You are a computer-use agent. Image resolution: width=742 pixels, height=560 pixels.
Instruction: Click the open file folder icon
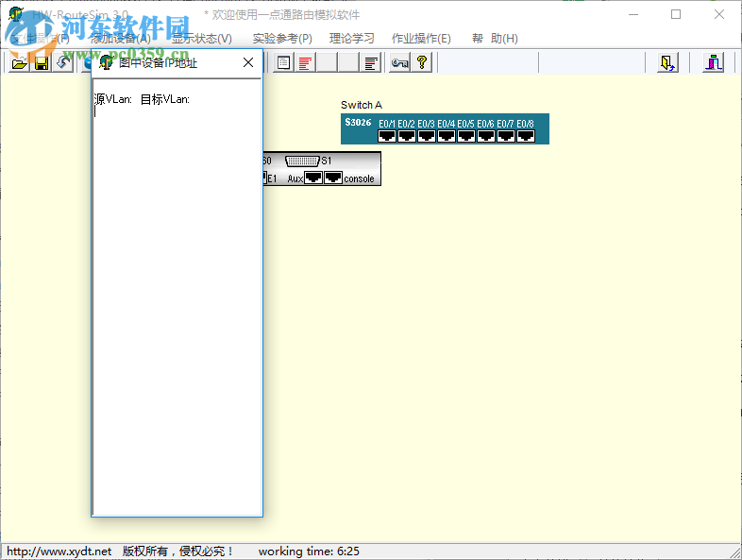(20, 63)
